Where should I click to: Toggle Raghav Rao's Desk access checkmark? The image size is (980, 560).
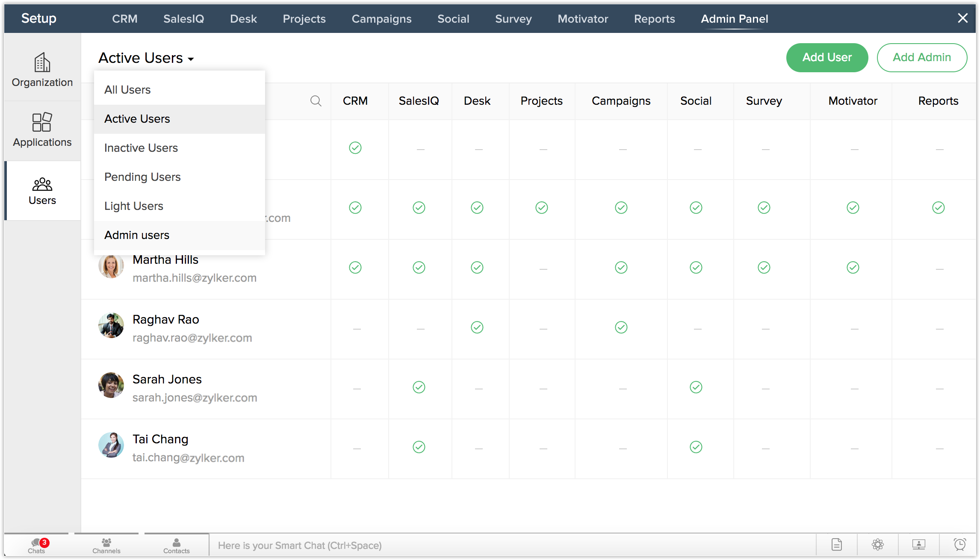click(x=477, y=327)
